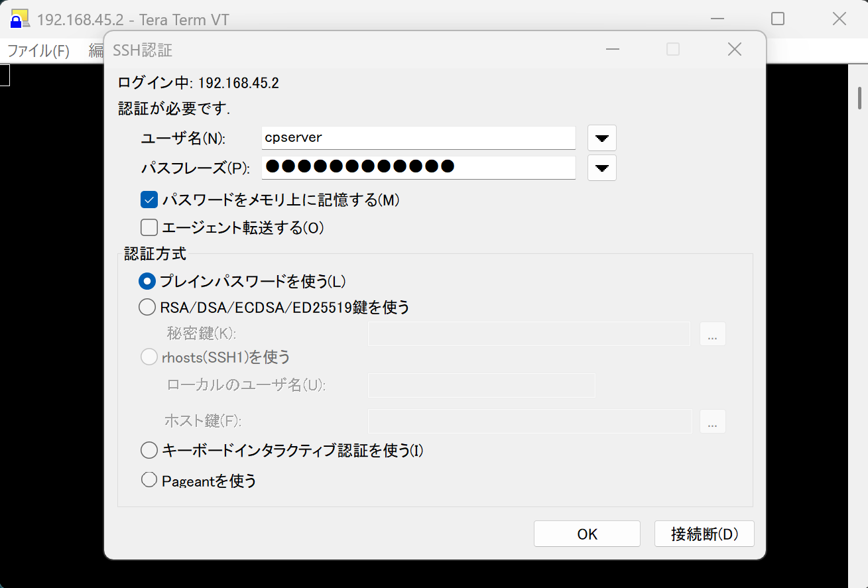868x588 pixels.
Task: Click the Tera Term vertical scrollbar thumb
Action: pos(859,97)
